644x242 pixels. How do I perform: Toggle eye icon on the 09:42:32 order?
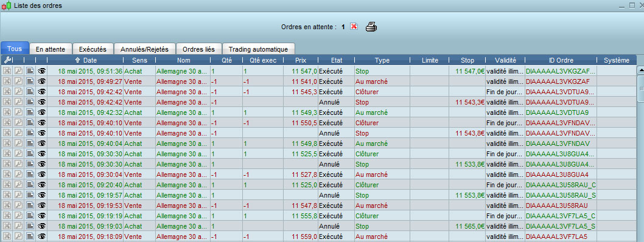point(41,112)
